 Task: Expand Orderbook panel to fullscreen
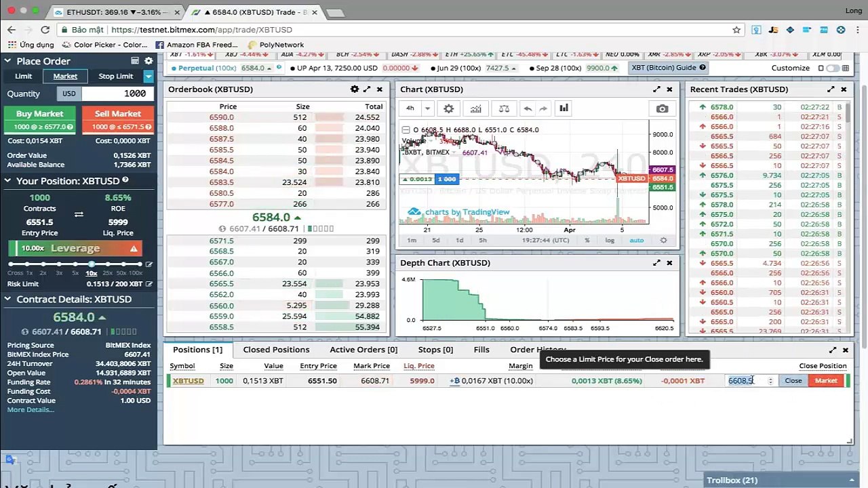click(x=367, y=89)
